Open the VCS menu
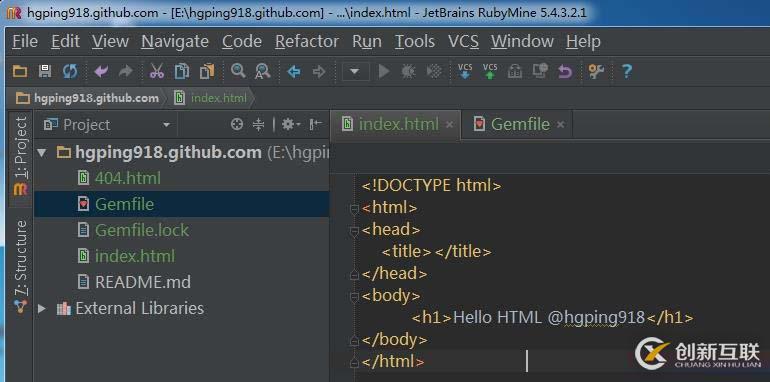This screenshot has width=770, height=382. tap(463, 41)
